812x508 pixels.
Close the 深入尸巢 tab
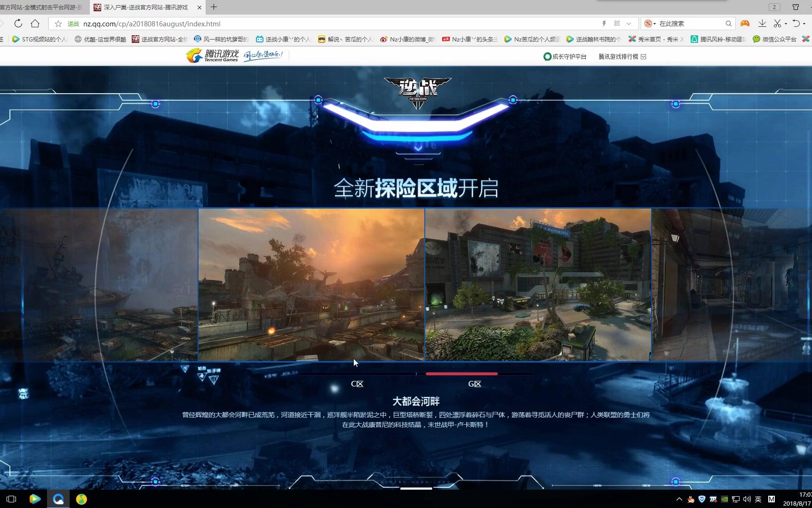[x=199, y=8]
